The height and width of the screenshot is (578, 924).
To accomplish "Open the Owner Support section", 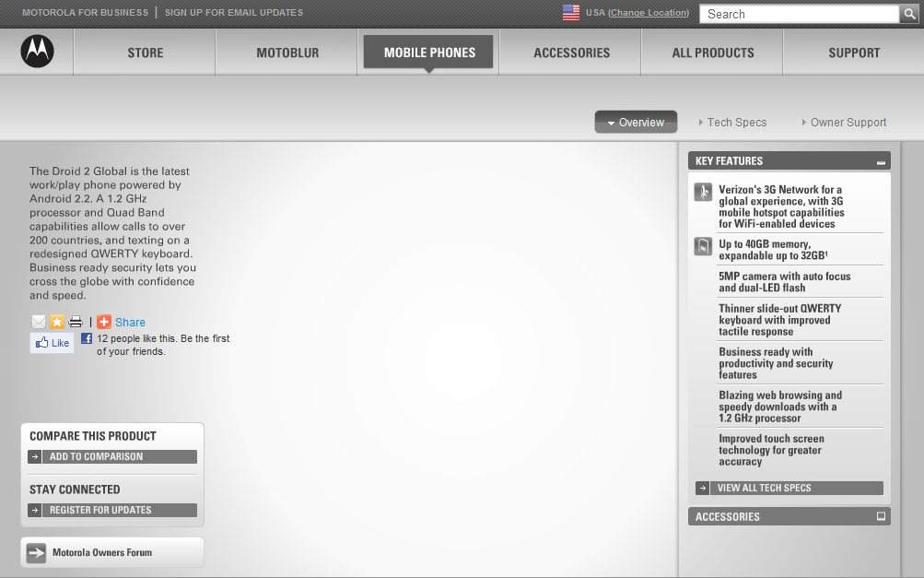I will pos(844,122).
